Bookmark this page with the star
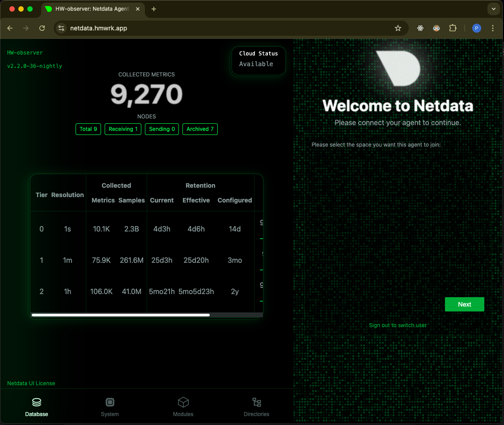Viewport: 504px width, 425px height. pyautogui.click(x=398, y=28)
